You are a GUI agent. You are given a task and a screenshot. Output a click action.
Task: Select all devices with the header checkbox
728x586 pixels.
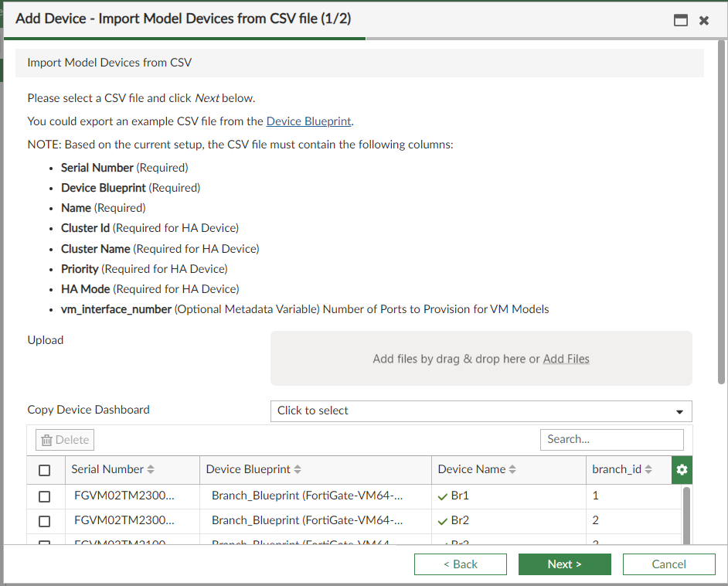pos(46,469)
